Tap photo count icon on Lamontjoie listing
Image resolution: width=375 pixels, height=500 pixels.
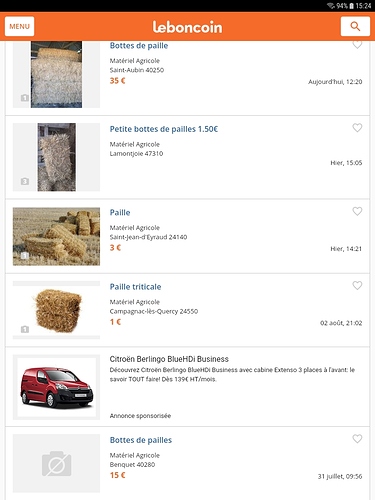click(25, 181)
